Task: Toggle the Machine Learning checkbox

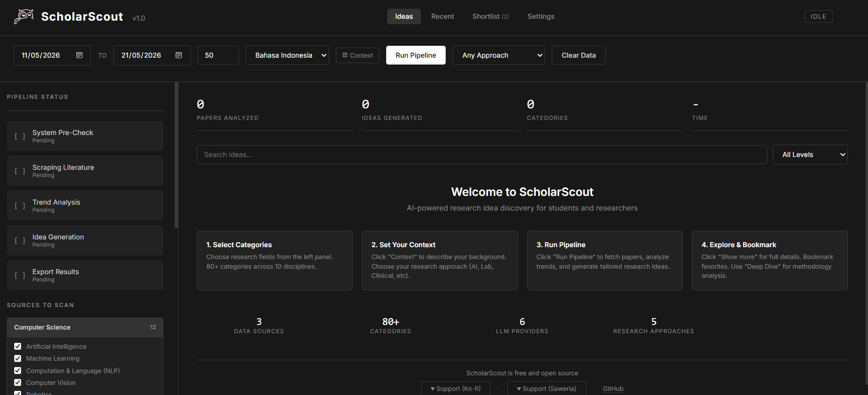Action: coord(18,358)
